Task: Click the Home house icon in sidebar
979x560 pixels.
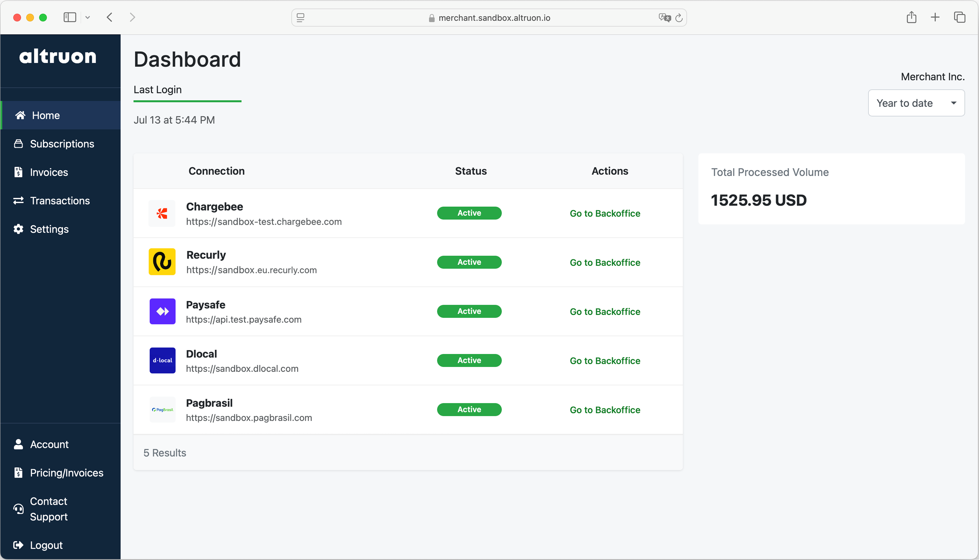Action: tap(20, 115)
